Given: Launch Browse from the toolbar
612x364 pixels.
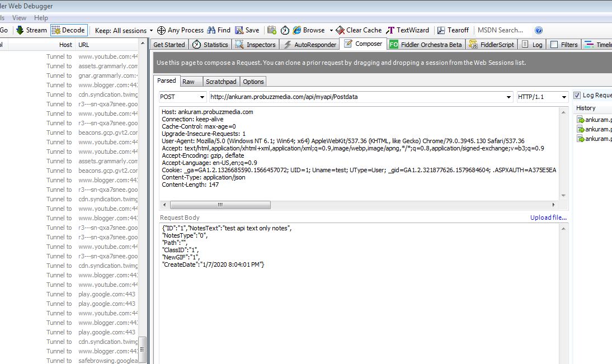Looking at the screenshot, I should coord(309,30).
